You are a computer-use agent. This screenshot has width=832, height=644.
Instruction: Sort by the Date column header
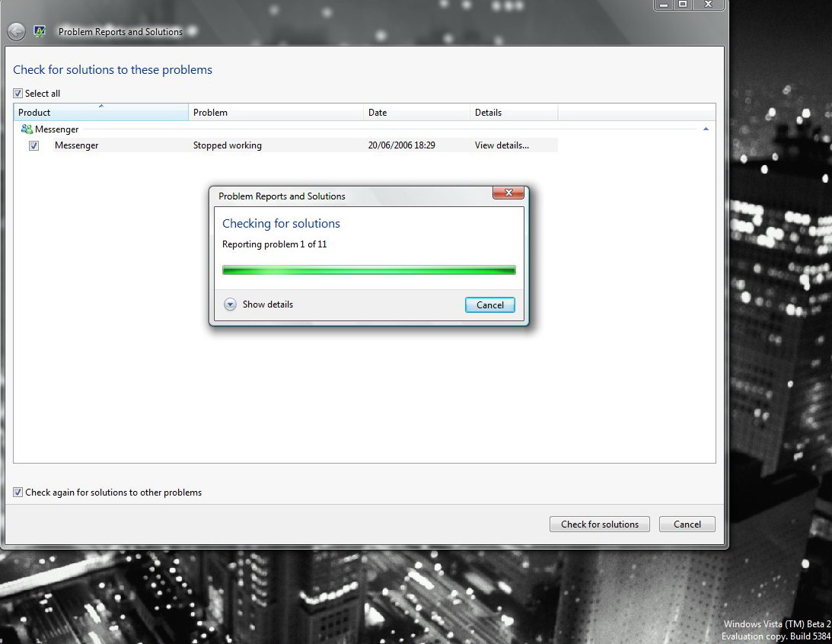[x=416, y=113]
